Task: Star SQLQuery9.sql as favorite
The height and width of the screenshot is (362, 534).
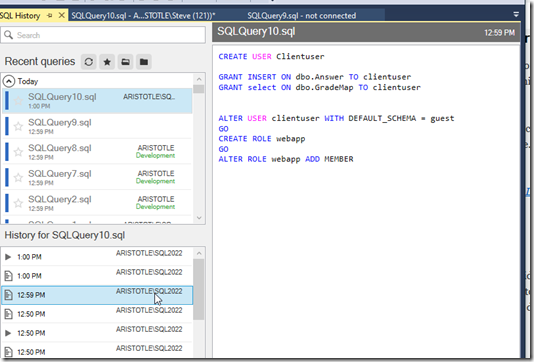Action: click(x=18, y=126)
